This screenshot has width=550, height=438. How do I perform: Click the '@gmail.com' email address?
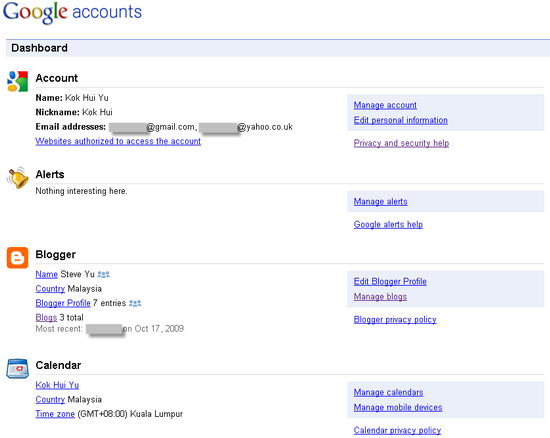[x=170, y=127]
